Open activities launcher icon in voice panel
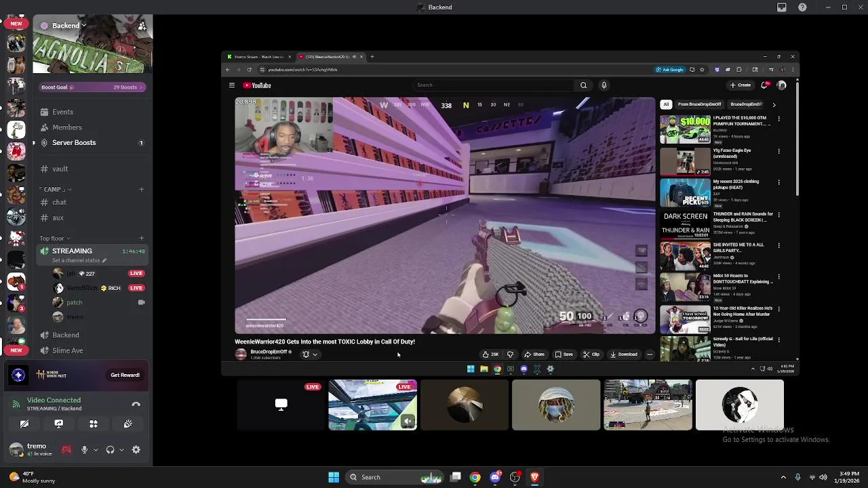 [x=94, y=424]
